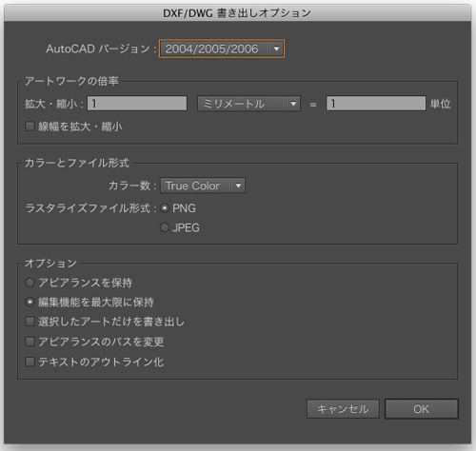The height and width of the screenshot is (451, 476).
Task: Click the arrow beside the ミリメートル menu
Action: click(x=293, y=104)
